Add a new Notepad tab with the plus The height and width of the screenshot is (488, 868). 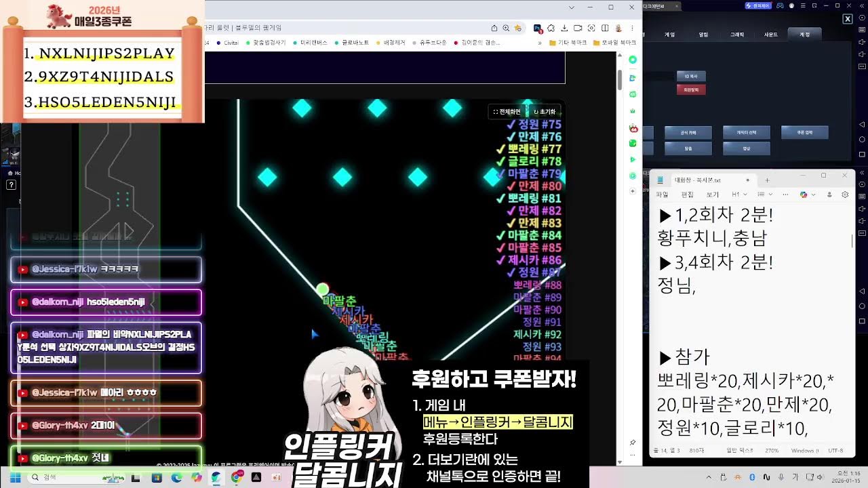point(768,180)
